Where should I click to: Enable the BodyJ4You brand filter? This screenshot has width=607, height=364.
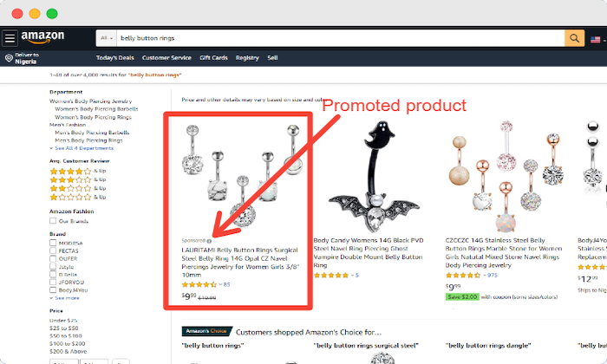point(53,289)
